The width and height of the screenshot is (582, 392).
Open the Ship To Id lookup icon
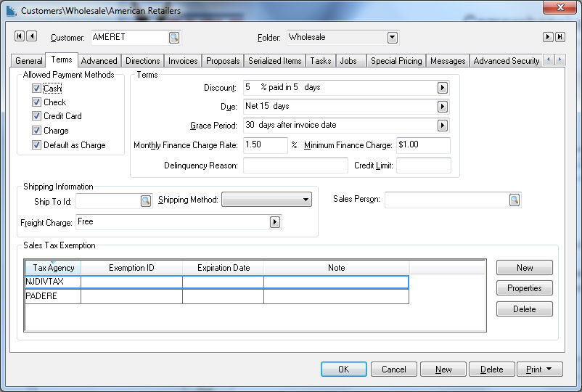click(x=146, y=200)
